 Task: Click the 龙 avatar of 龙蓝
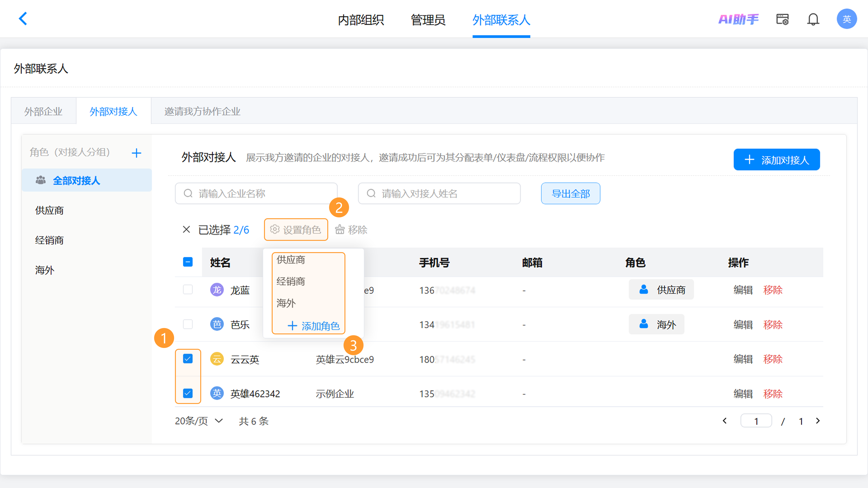point(217,290)
